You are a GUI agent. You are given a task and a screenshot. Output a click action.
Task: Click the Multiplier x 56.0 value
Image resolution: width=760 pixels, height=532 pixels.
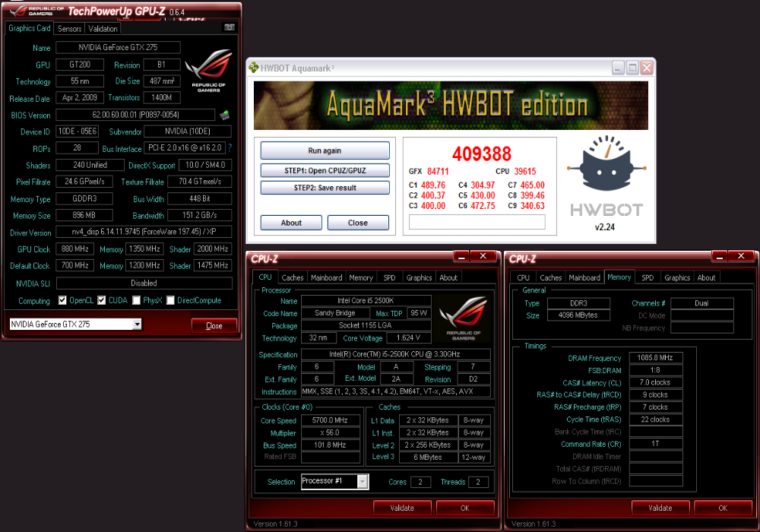click(330, 432)
